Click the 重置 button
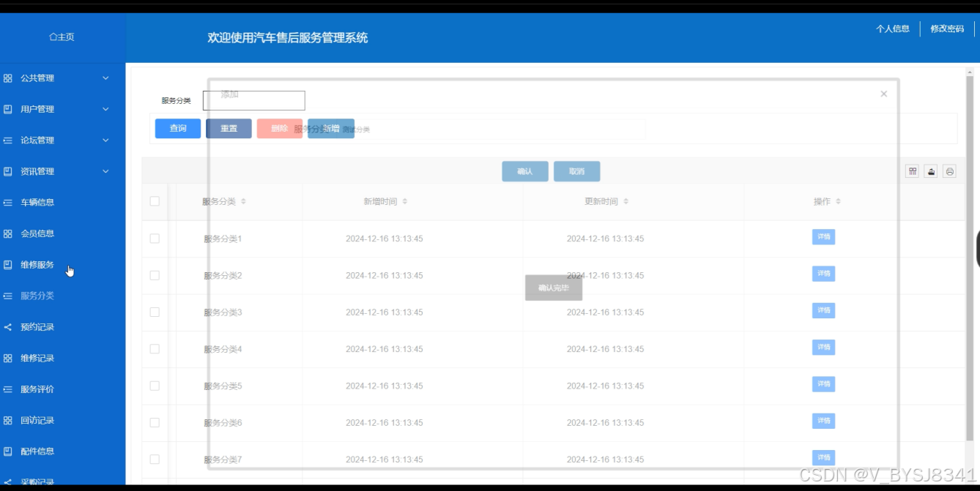The height and width of the screenshot is (491, 980). [x=229, y=129]
